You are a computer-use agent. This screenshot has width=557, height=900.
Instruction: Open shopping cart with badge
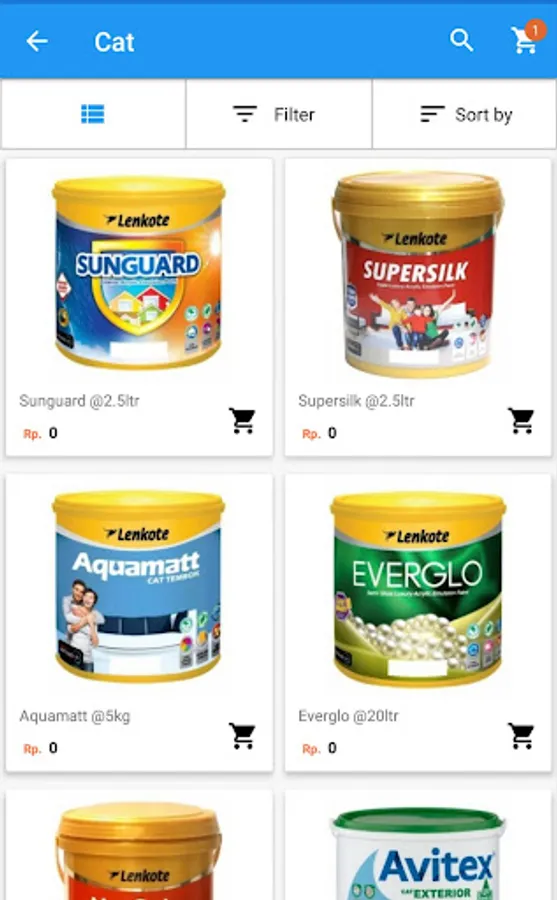pyautogui.click(x=526, y=38)
